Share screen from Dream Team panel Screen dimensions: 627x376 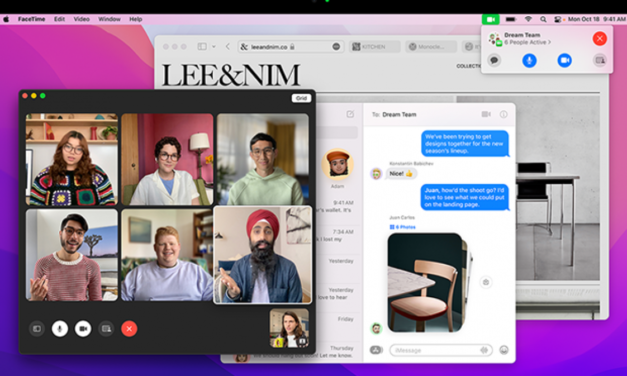600,60
